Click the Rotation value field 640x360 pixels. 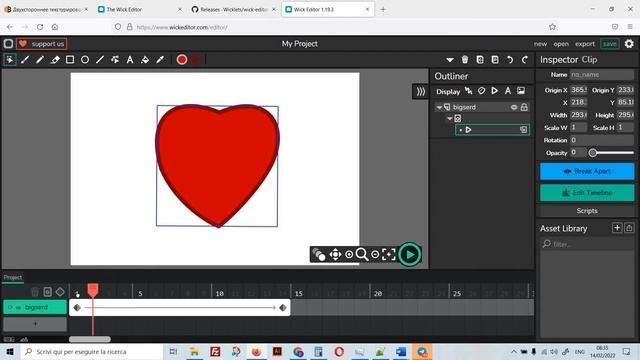(602, 140)
